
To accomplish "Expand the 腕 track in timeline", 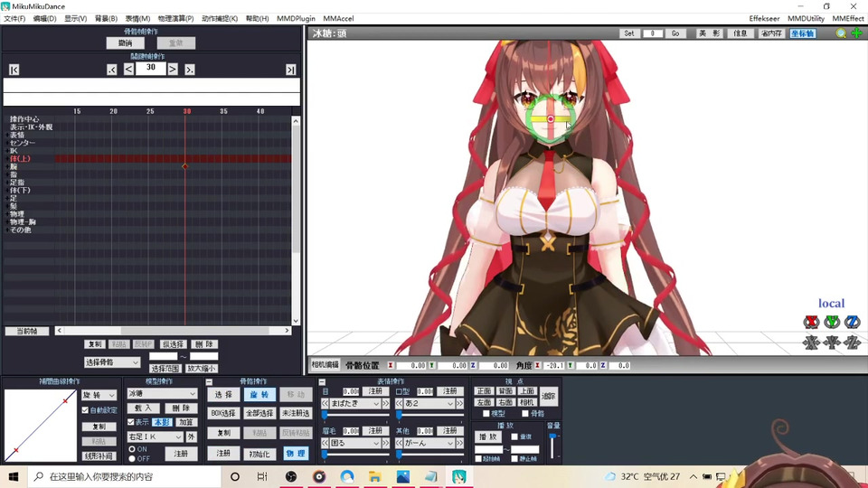I will (7, 166).
